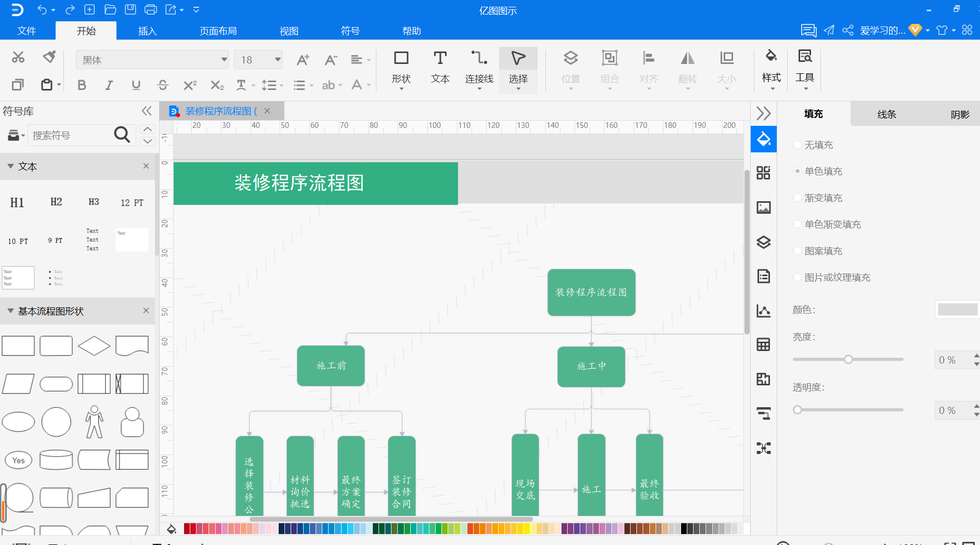Collapse the right properties panel
This screenshot has width=980, height=545.
[x=763, y=113]
